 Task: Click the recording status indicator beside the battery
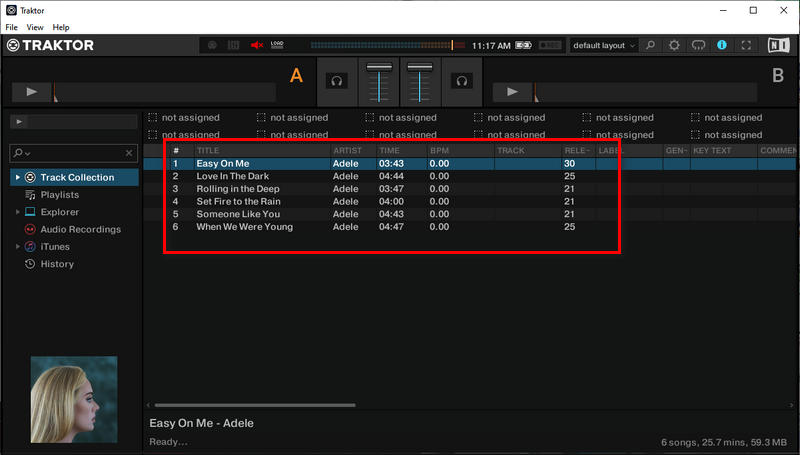[550, 45]
